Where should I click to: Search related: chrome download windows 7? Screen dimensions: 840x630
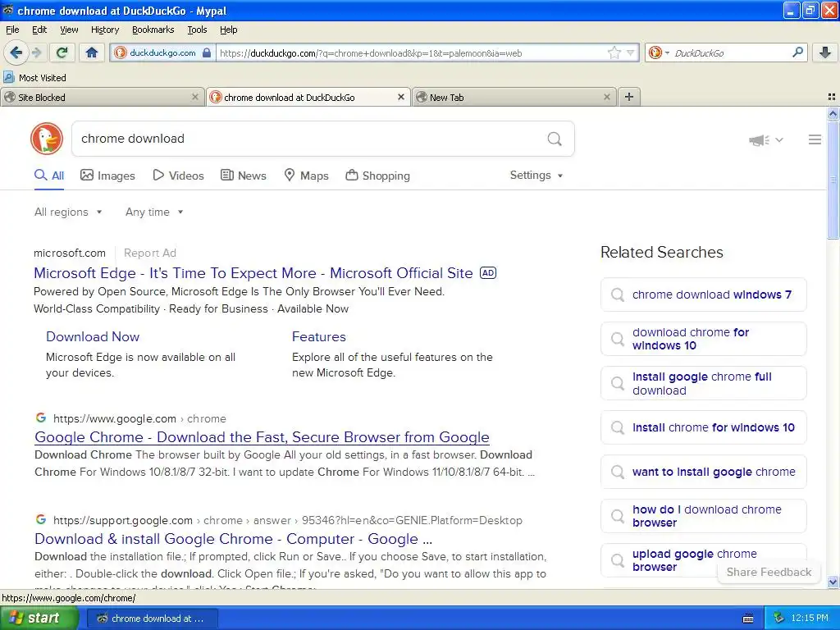pyautogui.click(x=703, y=294)
